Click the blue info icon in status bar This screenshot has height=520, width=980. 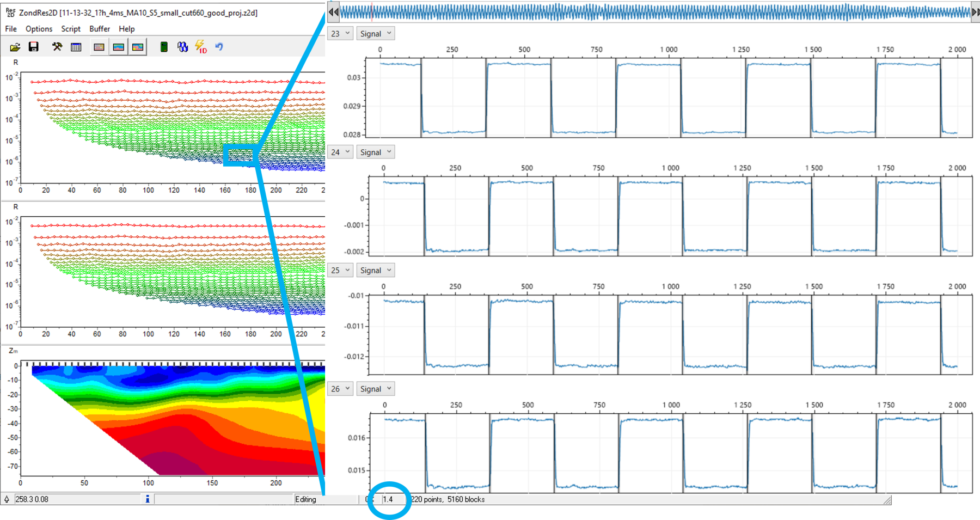tap(148, 499)
